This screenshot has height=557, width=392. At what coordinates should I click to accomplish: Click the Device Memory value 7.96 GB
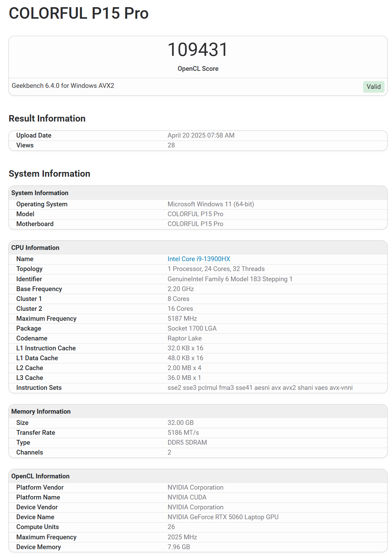(x=179, y=547)
